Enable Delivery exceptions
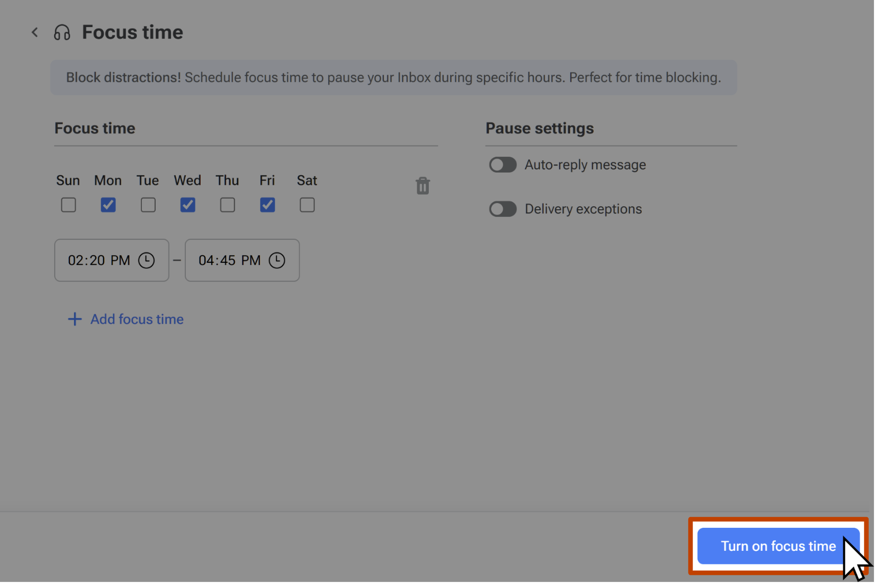Screen dimensions: 879x588 point(503,209)
